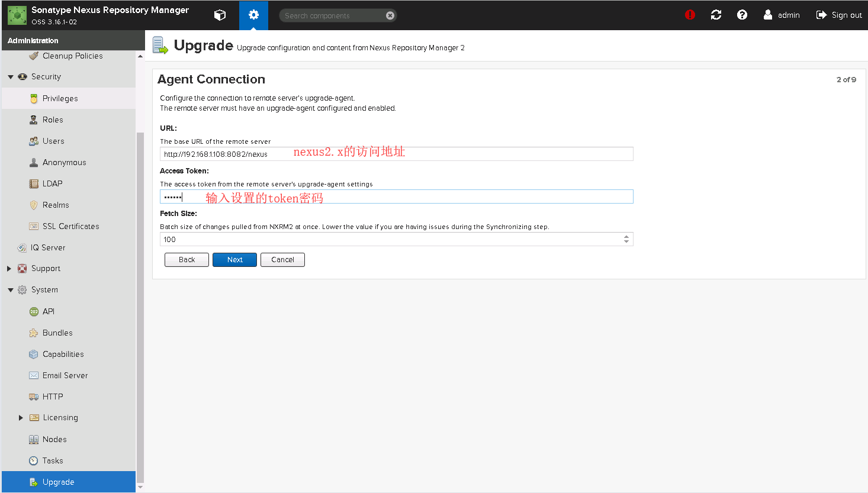Click the LDAP book icon
Screen dimensions: 868x493
coord(34,183)
